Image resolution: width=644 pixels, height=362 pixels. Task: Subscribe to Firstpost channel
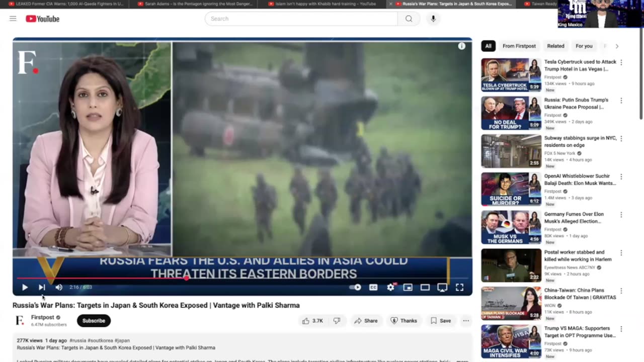click(94, 321)
